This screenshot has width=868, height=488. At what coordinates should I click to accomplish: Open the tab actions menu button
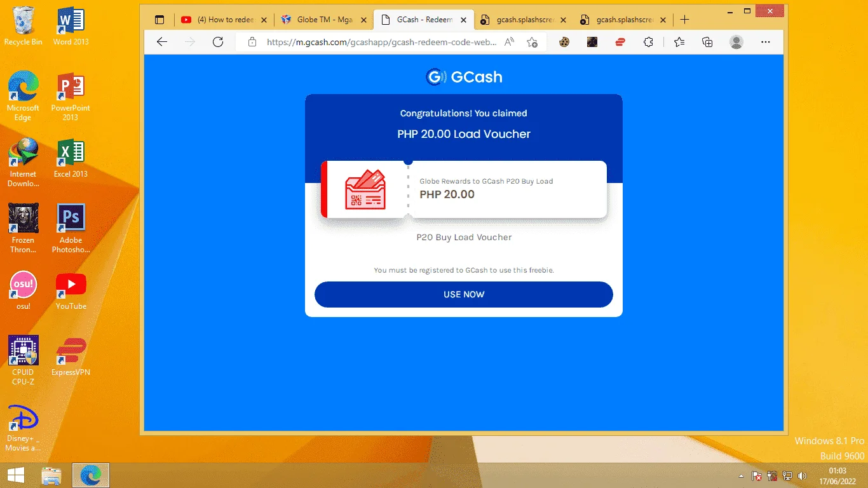[x=159, y=20]
